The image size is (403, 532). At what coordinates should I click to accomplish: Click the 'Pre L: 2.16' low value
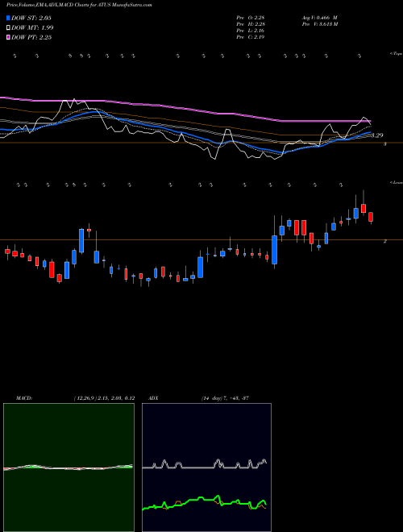(251, 31)
